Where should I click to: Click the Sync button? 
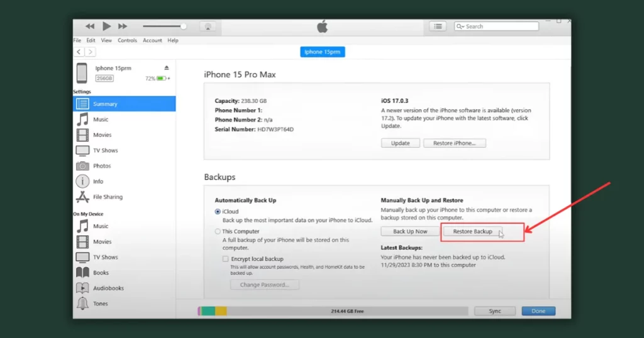coord(495,311)
